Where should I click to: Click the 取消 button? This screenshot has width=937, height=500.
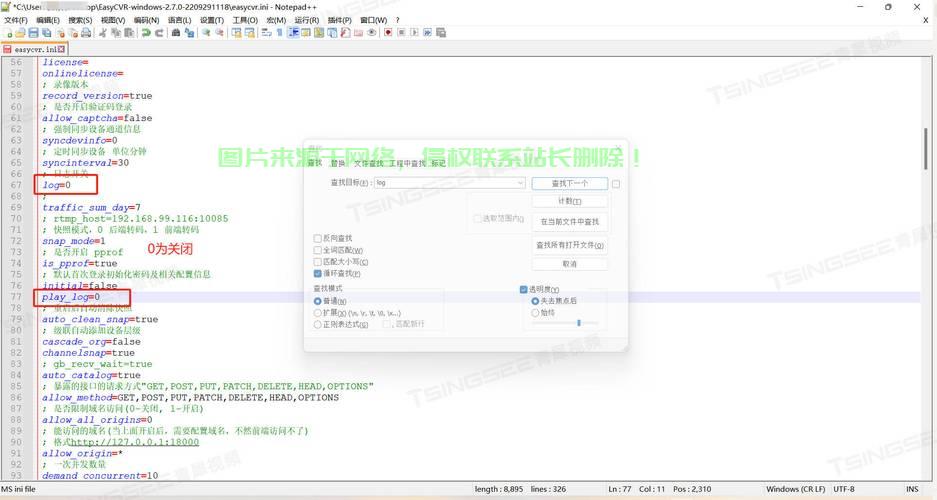point(569,263)
